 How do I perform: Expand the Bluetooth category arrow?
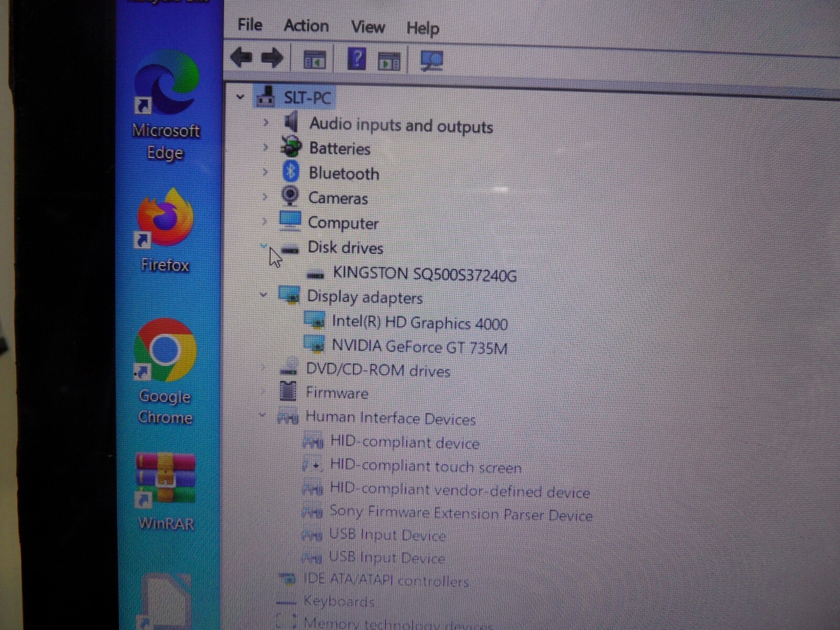point(265,172)
